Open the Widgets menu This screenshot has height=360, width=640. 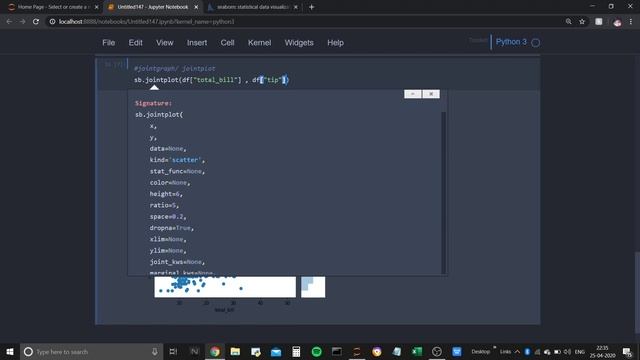click(299, 42)
